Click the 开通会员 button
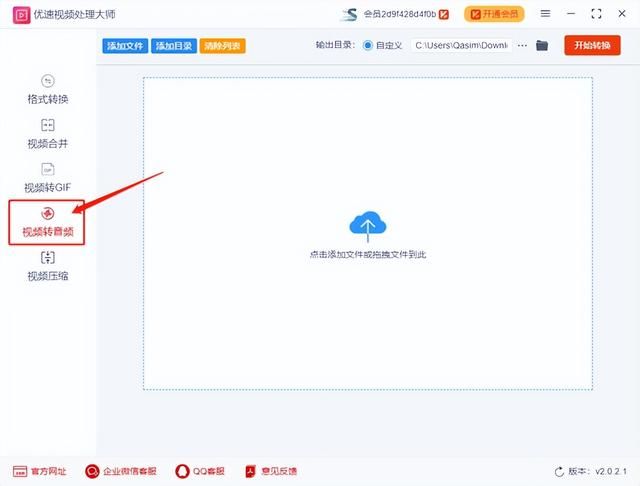 click(x=494, y=14)
